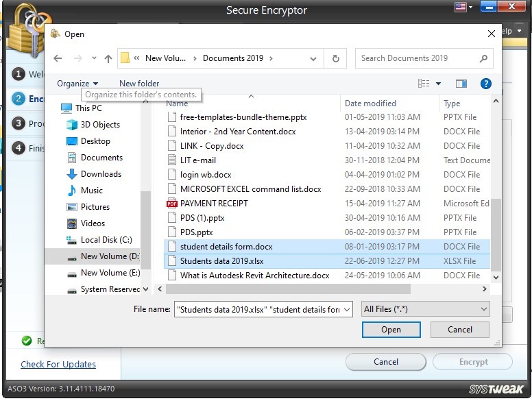Expand the address bar history dropdown

point(313,59)
